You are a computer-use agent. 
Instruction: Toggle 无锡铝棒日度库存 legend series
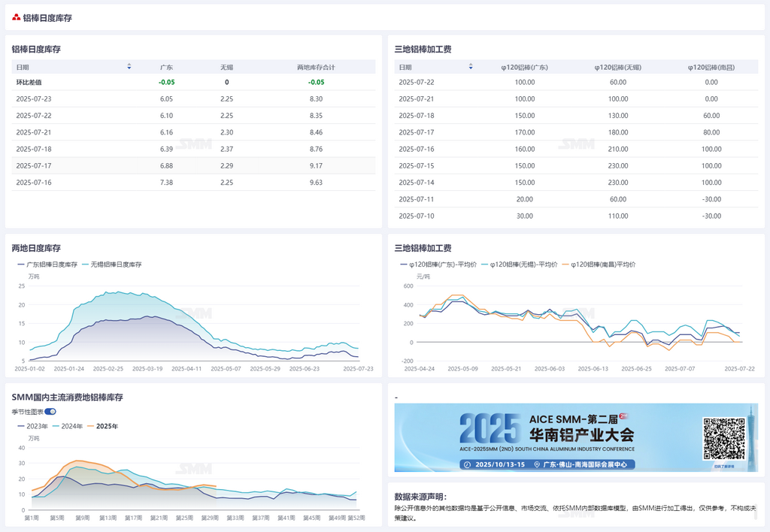pos(111,264)
